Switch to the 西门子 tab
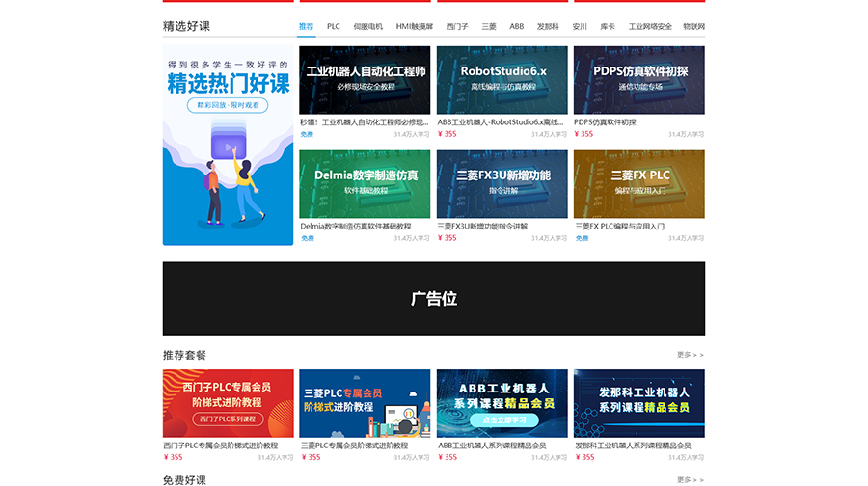 456,27
